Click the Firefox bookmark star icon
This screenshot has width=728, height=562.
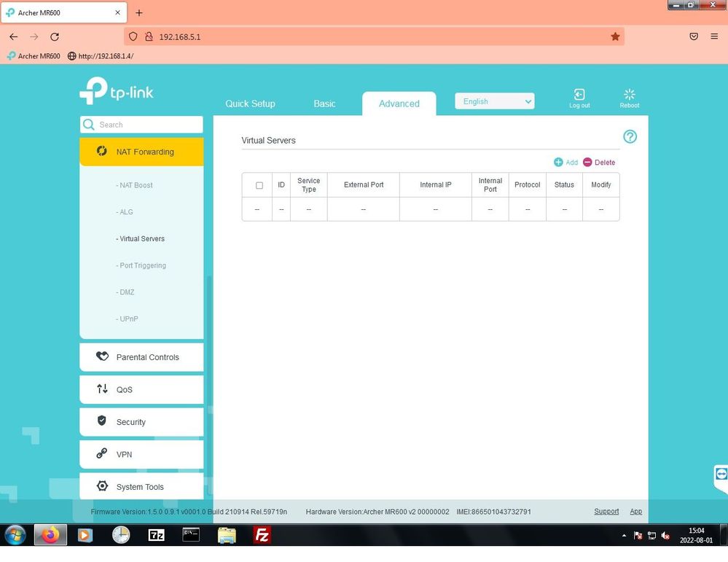[x=615, y=36]
